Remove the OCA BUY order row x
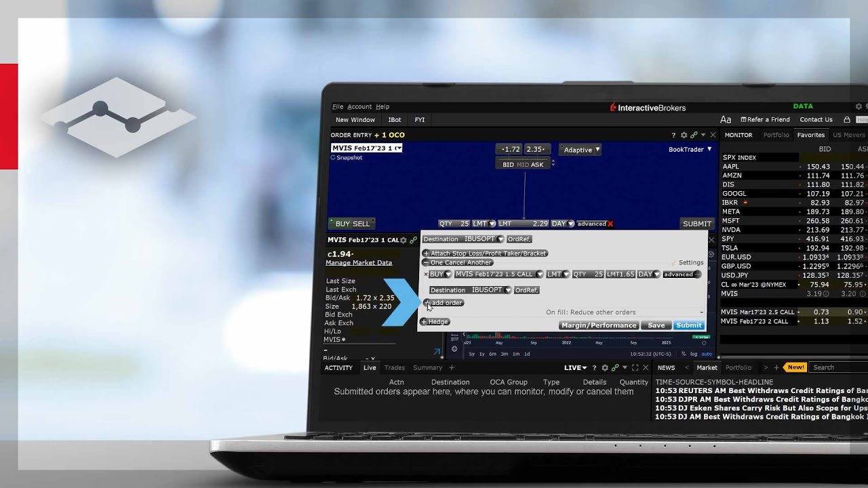868x488 pixels. [426, 274]
